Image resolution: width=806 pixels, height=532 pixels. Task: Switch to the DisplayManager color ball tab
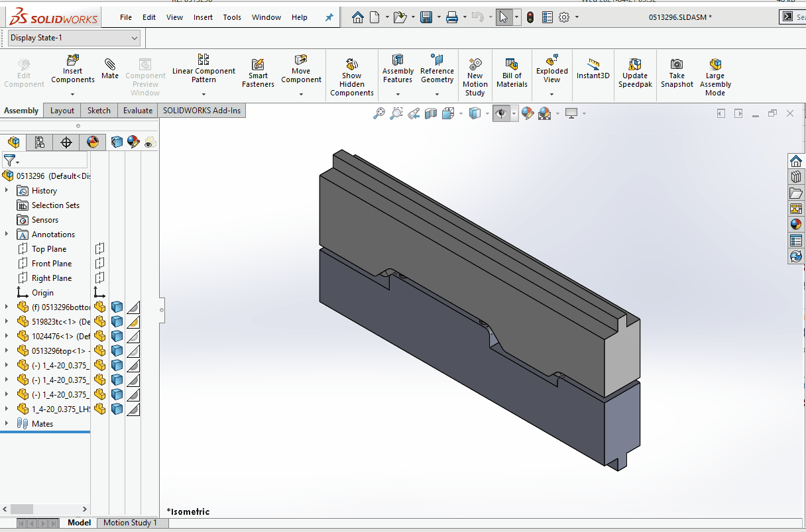click(93, 142)
